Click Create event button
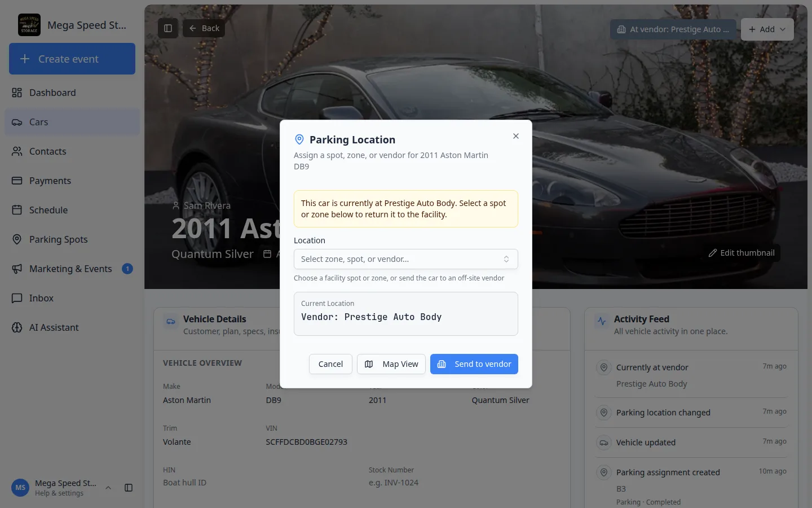 coord(72,59)
